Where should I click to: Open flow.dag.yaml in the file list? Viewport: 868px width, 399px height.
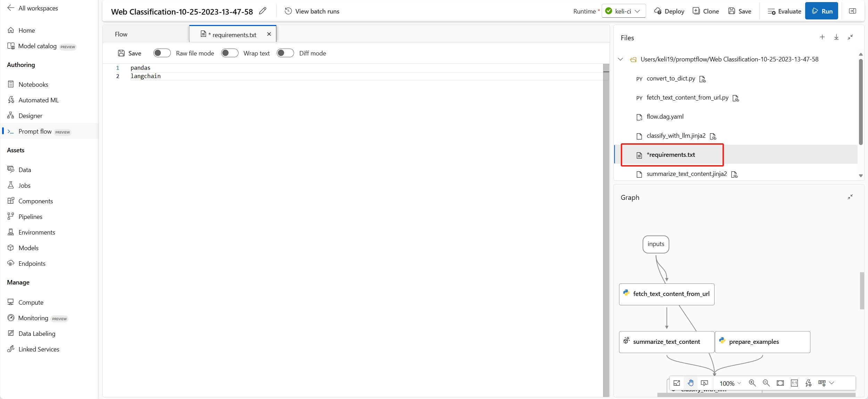[665, 117]
